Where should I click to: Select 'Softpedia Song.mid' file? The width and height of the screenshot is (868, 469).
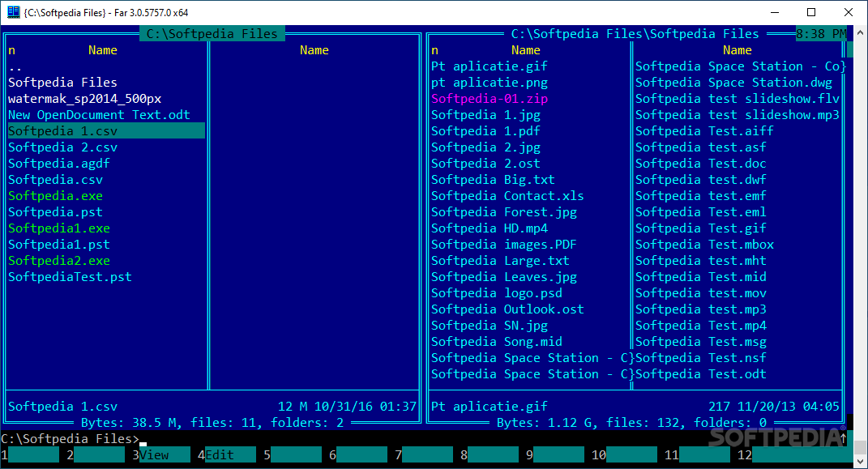point(497,342)
